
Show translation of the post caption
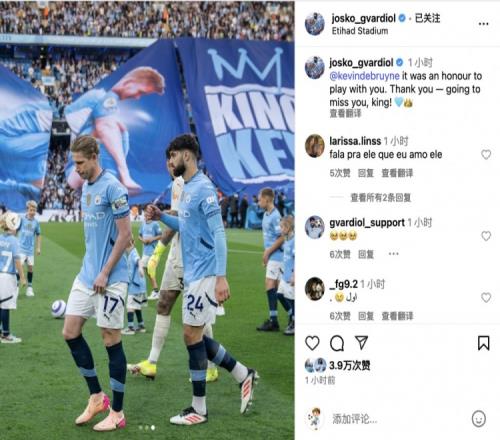345,114
